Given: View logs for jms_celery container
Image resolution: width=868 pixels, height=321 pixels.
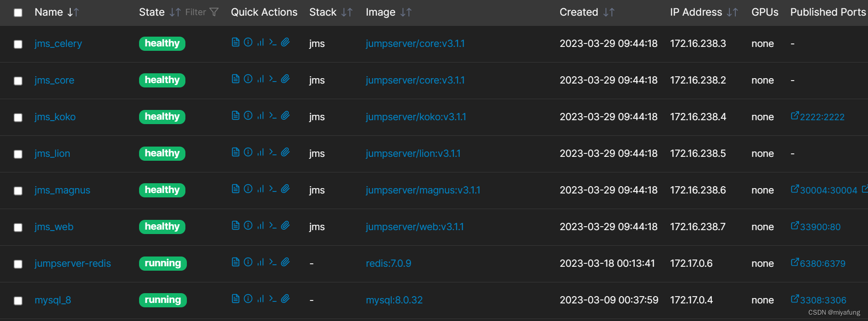Looking at the screenshot, I should pyautogui.click(x=235, y=42).
